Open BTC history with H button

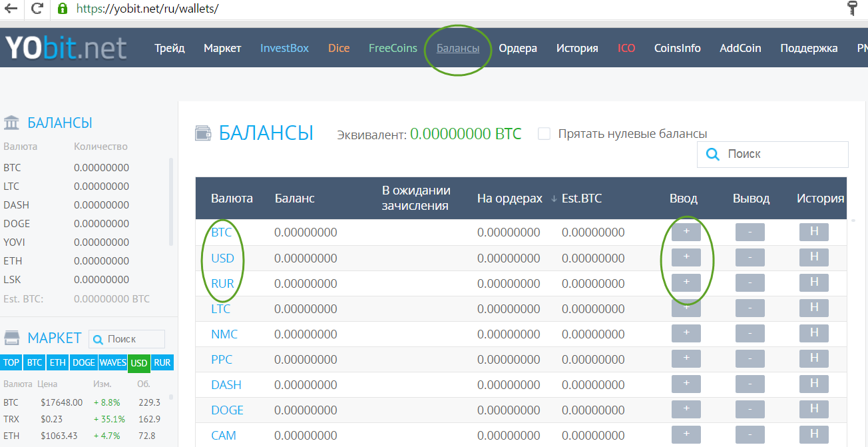[x=814, y=232]
